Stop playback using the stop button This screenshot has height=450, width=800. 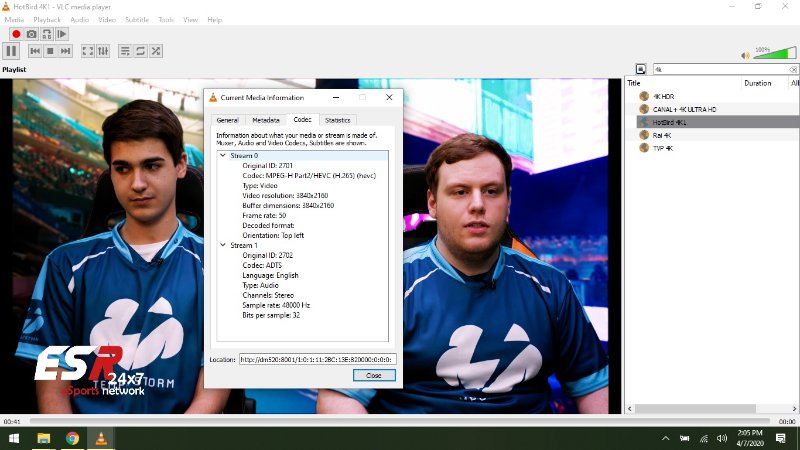[50, 51]
